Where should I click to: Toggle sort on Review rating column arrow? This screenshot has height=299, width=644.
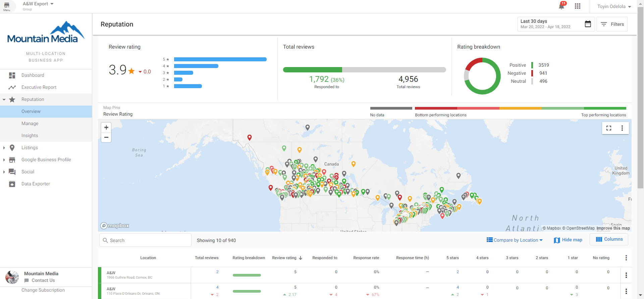coord(301,258)
